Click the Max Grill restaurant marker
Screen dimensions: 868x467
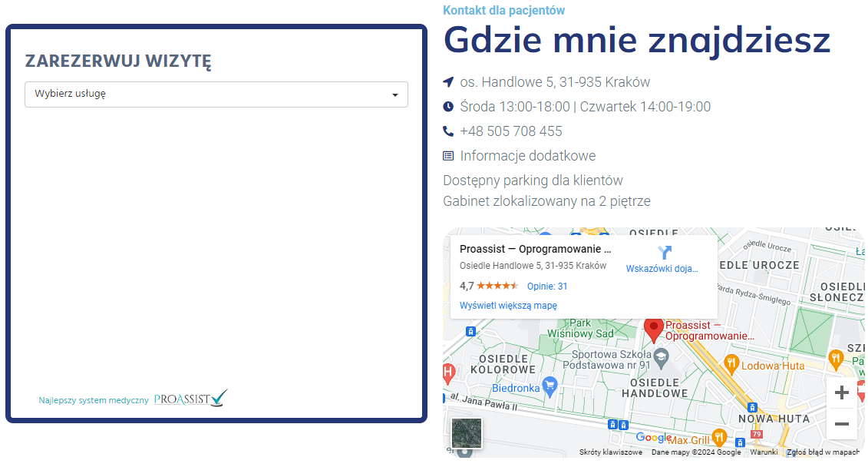tap(719, 438)
